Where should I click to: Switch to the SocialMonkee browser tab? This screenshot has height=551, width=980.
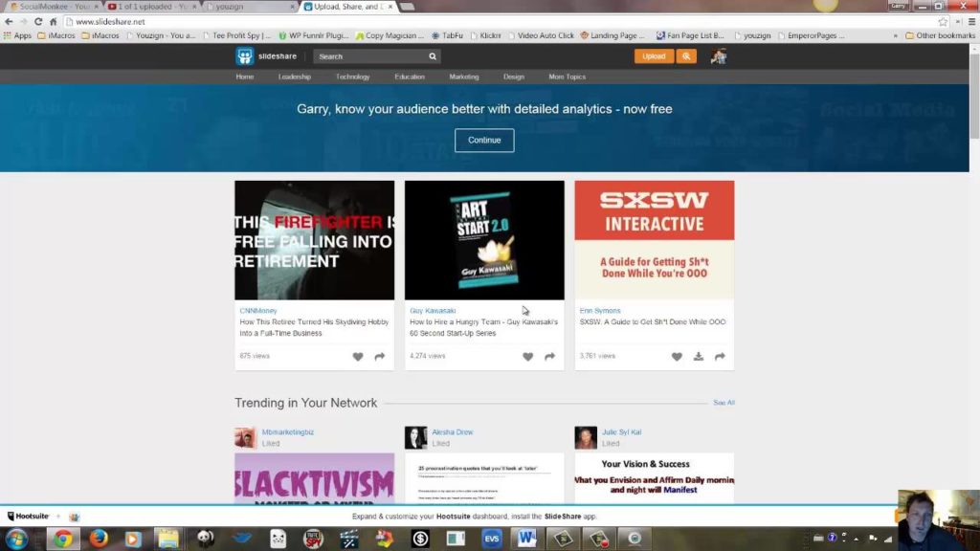coord(54,7)
